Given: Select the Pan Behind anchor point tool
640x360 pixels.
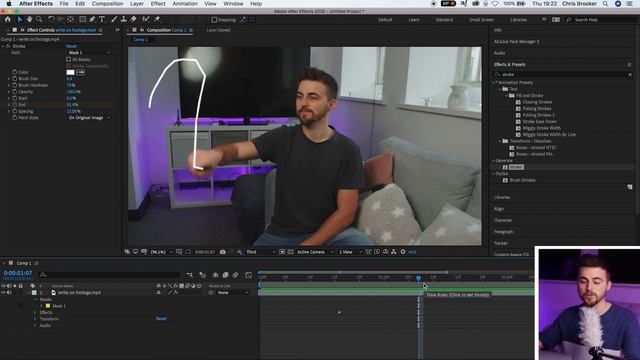Looking at the screenshot, I should click(71, 19).
